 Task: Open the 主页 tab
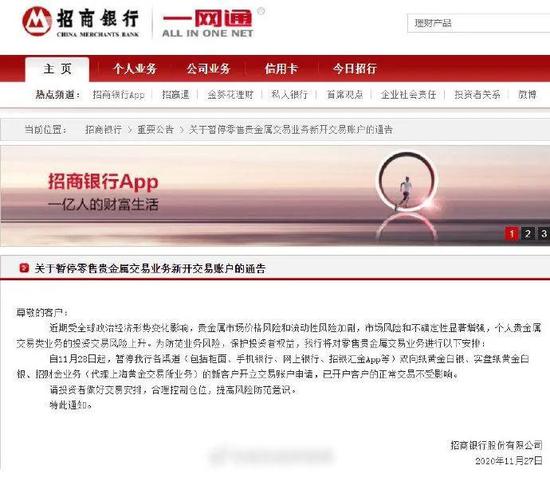(57, 69)
